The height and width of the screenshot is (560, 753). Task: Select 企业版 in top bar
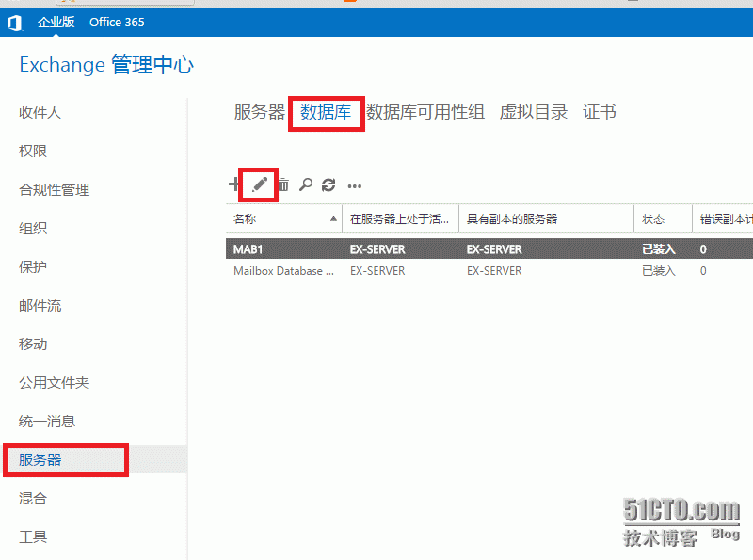[56, 22]
